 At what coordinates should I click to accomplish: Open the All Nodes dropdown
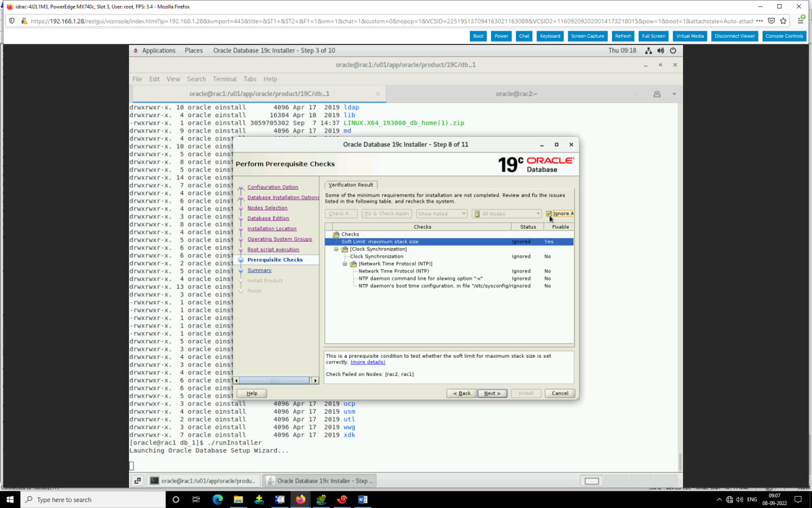click(x=506, y=214)
